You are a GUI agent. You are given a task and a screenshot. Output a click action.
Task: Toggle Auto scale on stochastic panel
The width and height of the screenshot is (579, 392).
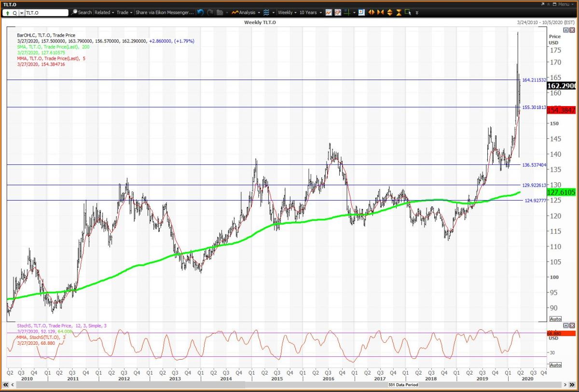coord(555,365)
